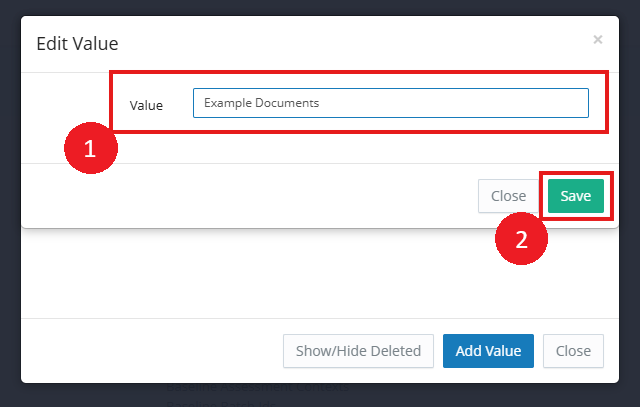Click the dark backdrop right of the dialog
Screen dimensions: 640x407
point(629,200)
